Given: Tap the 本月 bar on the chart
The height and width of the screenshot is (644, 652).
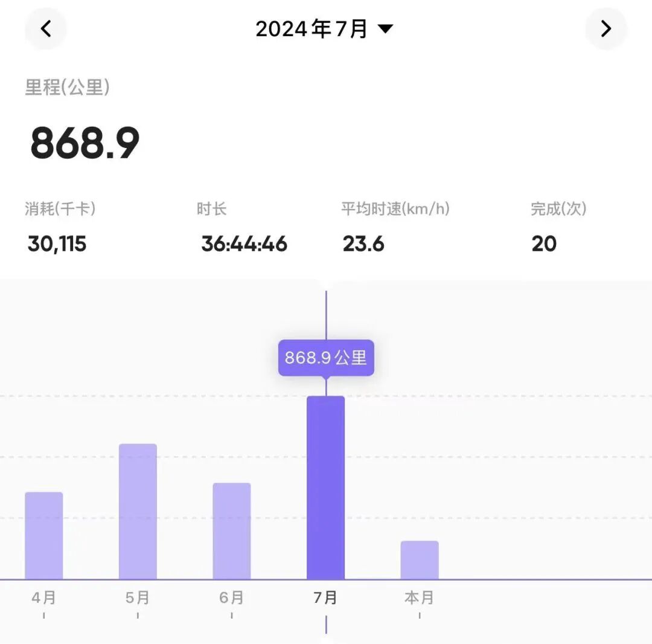Looking at the screenshot, I should point(420,559).
